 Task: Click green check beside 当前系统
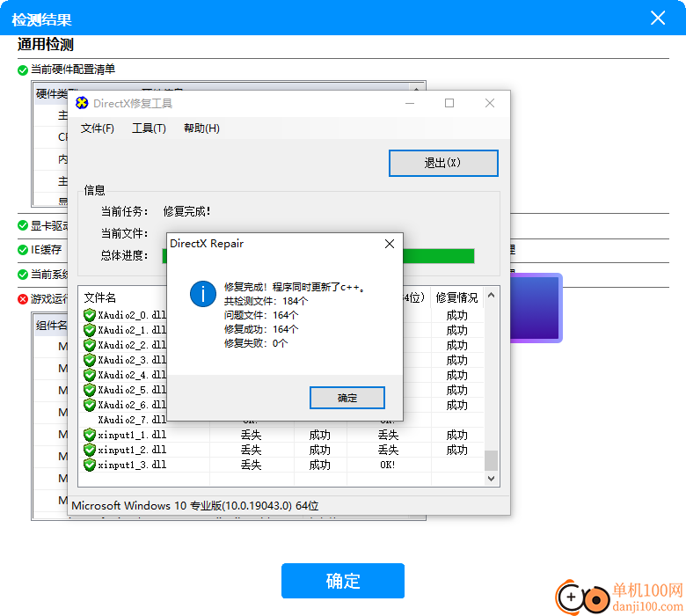coord(23,275)
